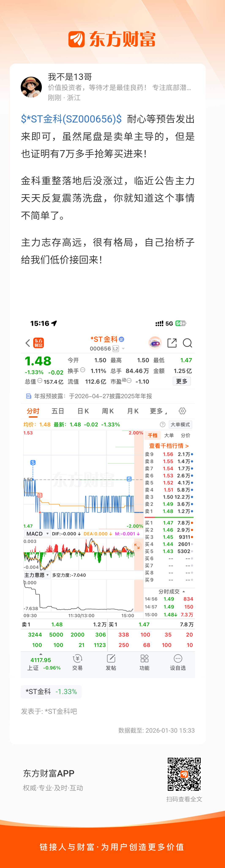Screen dimensions: 225x868
Task: Expand the dropdown arrow beside 000656
Action: 123,349
